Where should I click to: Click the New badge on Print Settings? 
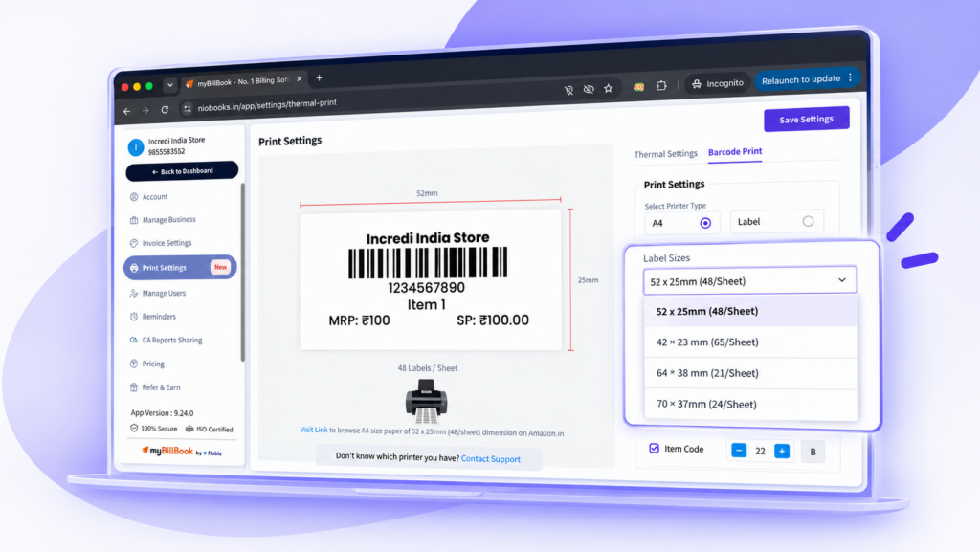tap(221, 267)
